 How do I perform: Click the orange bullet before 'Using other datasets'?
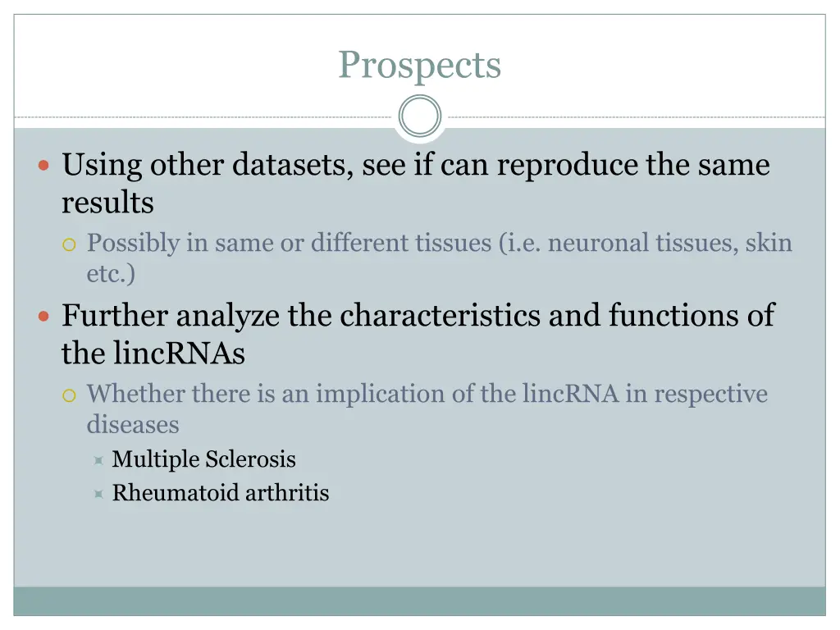[x=44, y=165]
